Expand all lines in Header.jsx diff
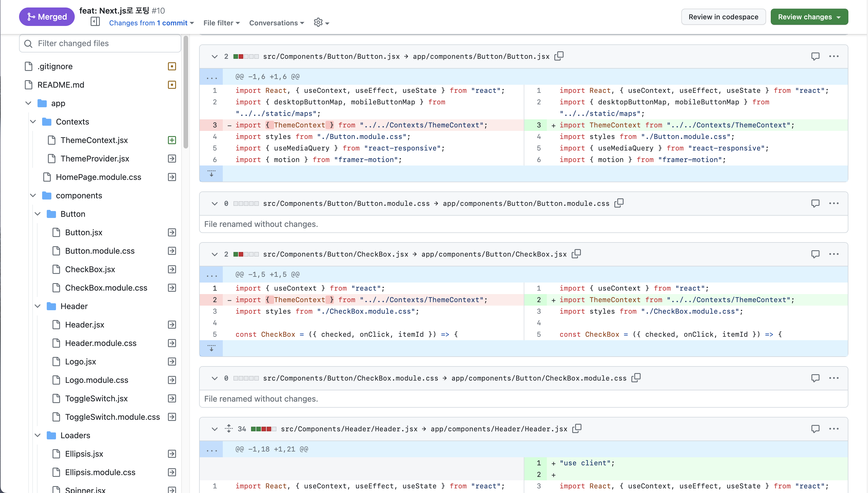Viewport: 868px width, 493px height. [x=229, y=429]
